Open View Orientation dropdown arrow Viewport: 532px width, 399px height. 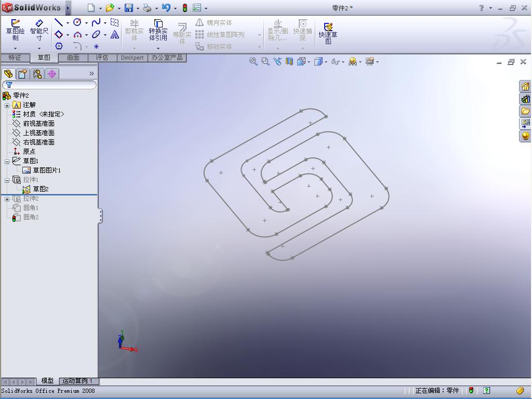click(309, 62)
